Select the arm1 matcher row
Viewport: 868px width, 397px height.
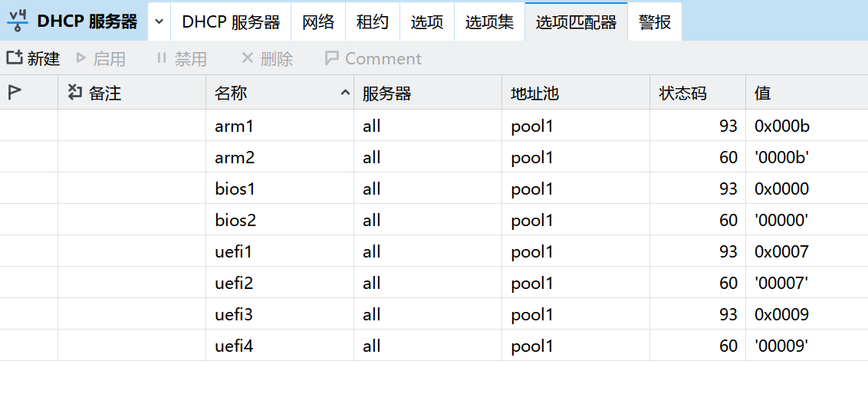(x=434, y=126)
